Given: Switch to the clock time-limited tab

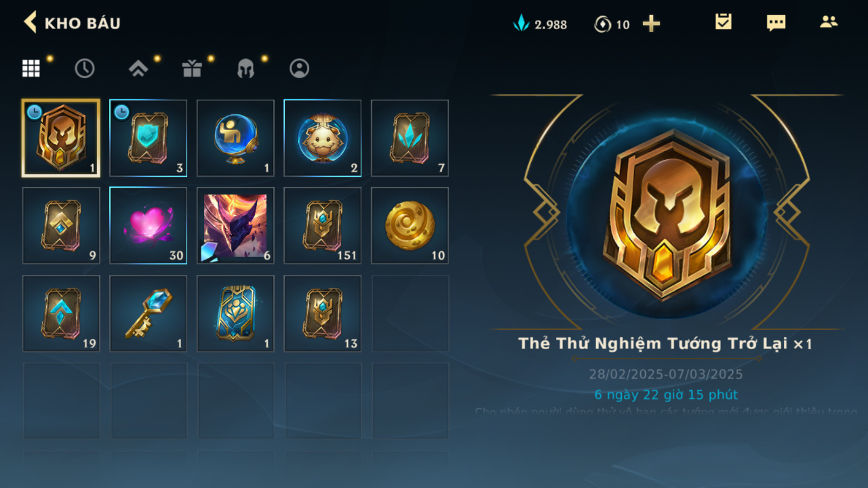Looking at the screenshot, I should (85, 68).
